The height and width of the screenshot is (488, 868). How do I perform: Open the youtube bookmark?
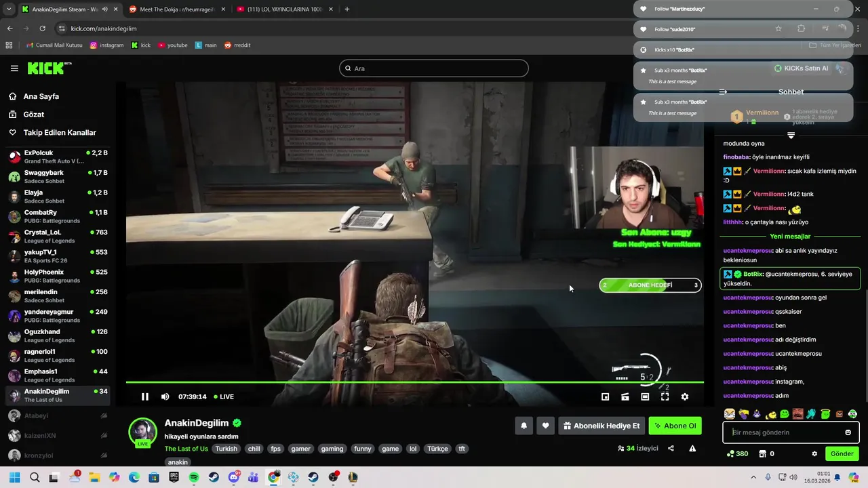pyautogui.click(x=173, y=45)
